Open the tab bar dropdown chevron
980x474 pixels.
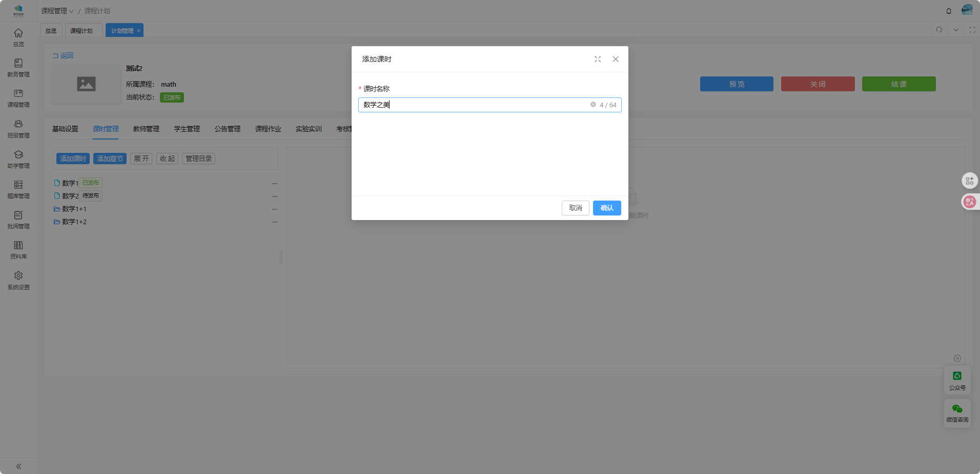[x=956, y=30]
